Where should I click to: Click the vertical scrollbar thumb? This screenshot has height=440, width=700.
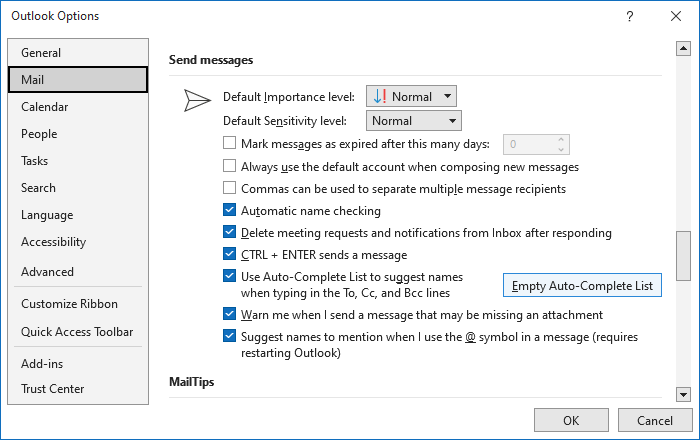pos(683,256)
